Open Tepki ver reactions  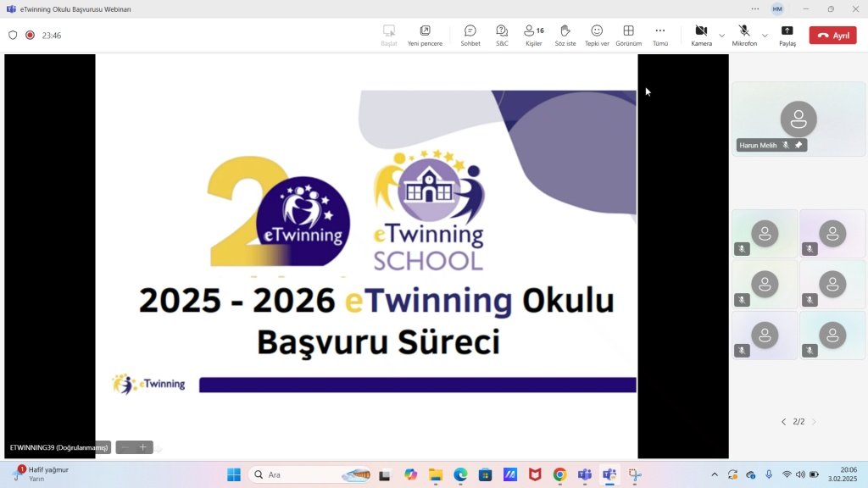pos(597,36)
